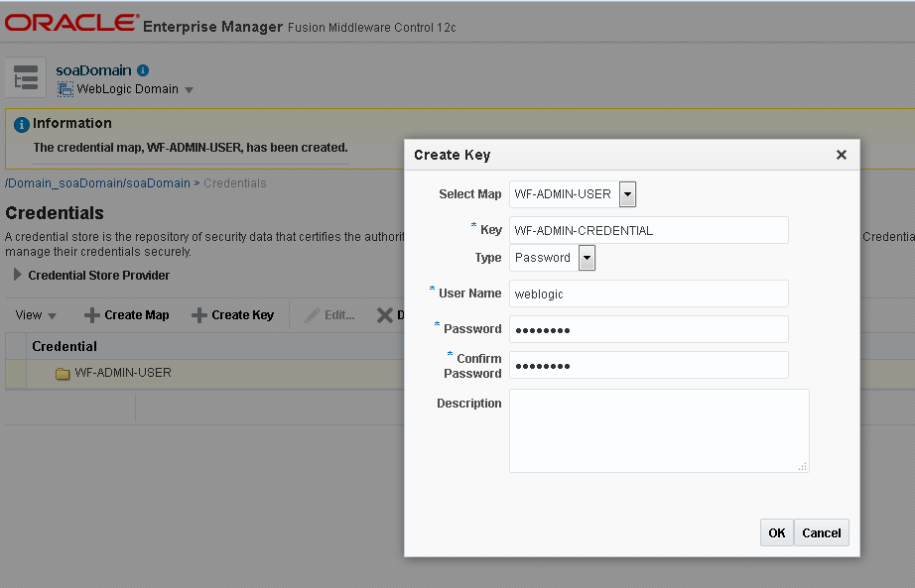Click the Credentials page heading
Image resolution: width=915 pixels, height=588 pixels.
click(x=55, y=213)
